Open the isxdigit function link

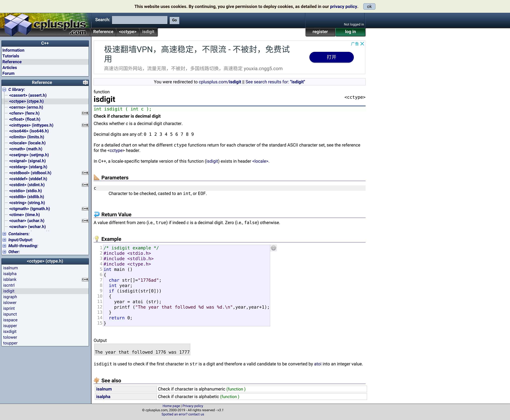click(x=10, y=331)
